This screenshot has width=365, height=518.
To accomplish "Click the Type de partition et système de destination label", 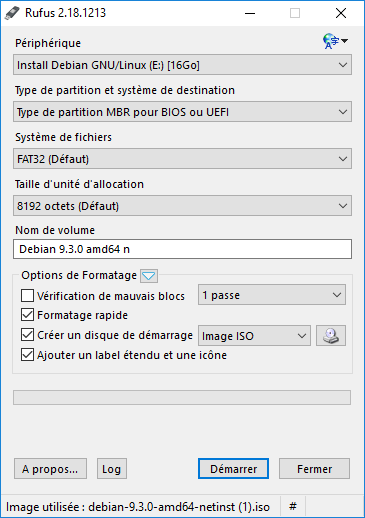I will point(125,90).
